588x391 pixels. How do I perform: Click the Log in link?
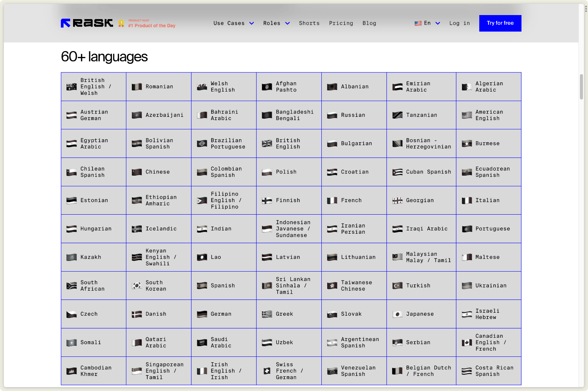(x=459, y=23)
